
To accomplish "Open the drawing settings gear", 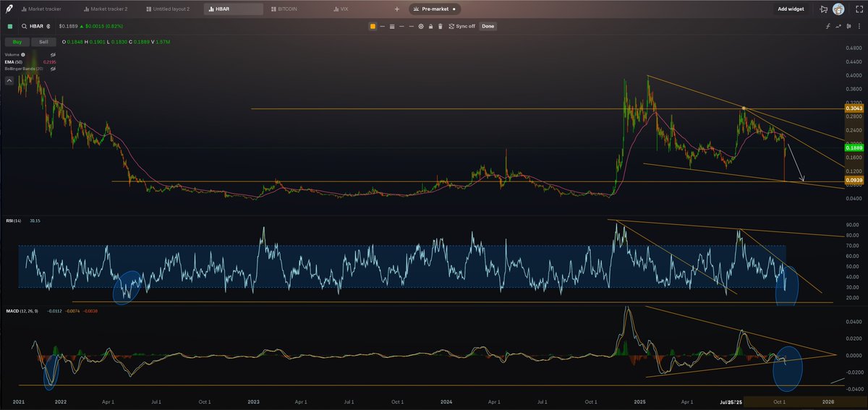I will [421, 26].
